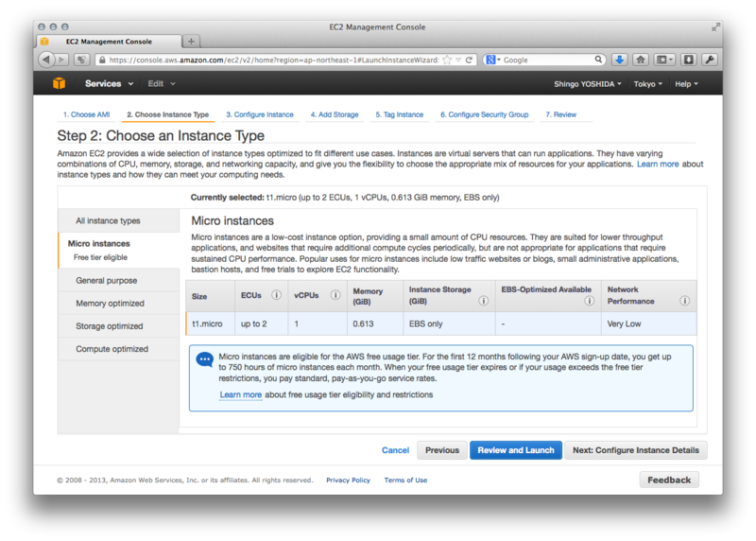Open a new browser tab with plus
Viewport: 756px width, 541px height.
click(192, 42)
